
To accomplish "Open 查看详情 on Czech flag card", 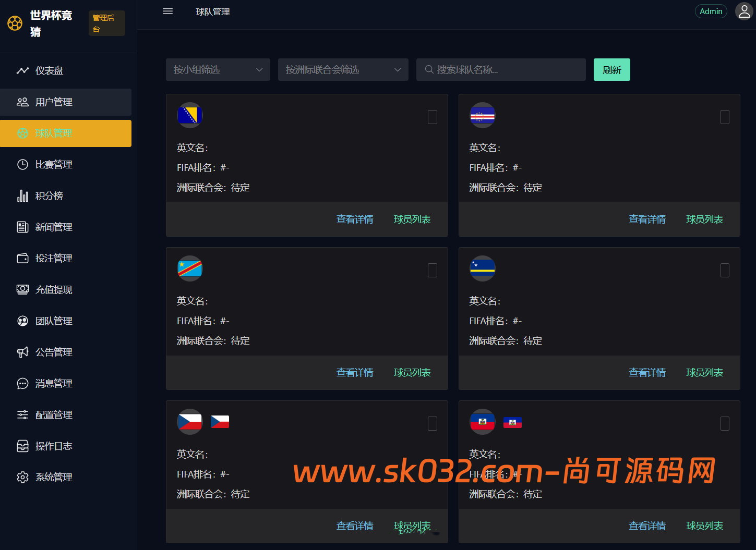I will (355, 525).
